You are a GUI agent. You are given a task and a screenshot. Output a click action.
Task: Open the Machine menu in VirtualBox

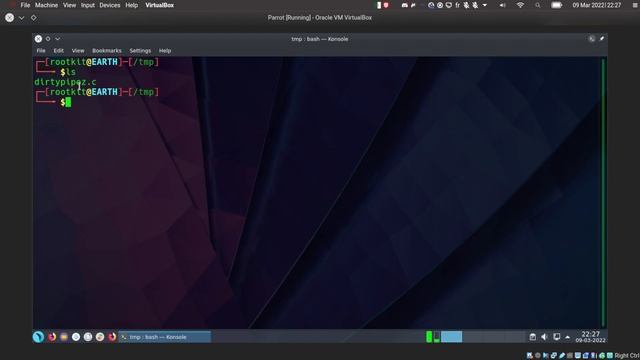pos(46,5)
